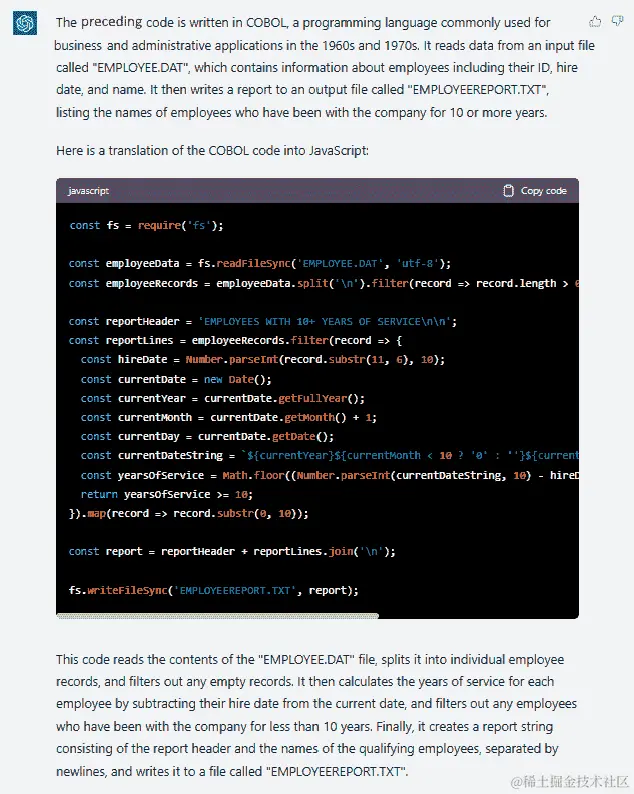Viewport: 634px width, 794px height.
Task: Click the line starting 'const report ='
Action: 232,551
